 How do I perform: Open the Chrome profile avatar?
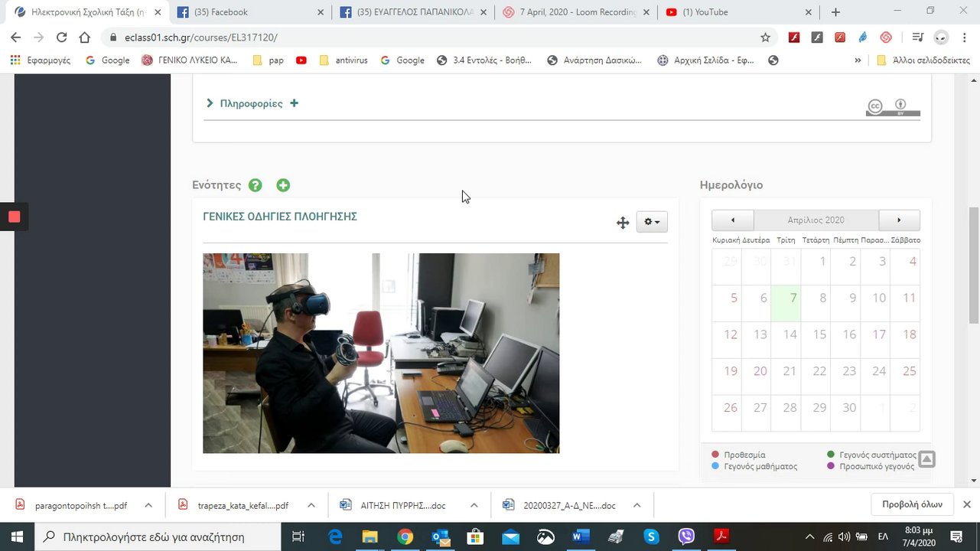tap(941, 37)
